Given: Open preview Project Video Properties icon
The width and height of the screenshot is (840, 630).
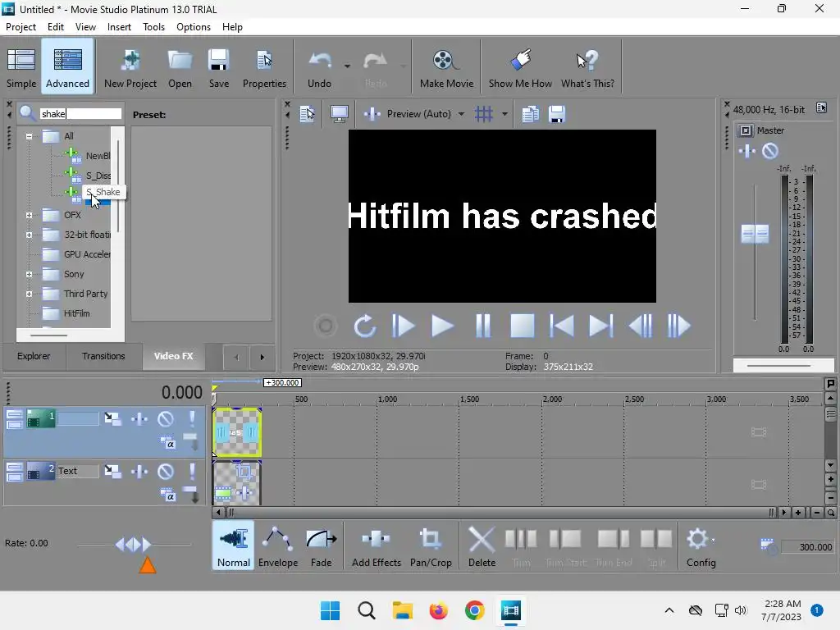Looking at the screenshot, I should tap(308, 114).
